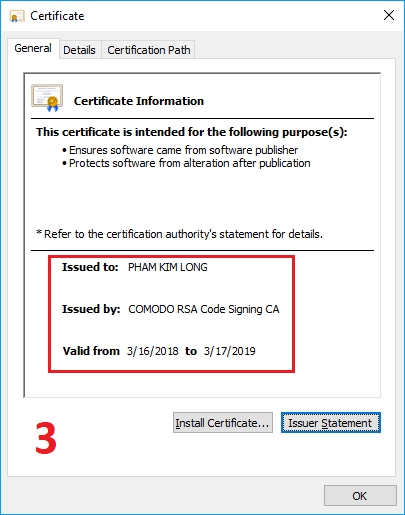Click the Issued by label
The image size is (405, 515).
pos(91,309)
